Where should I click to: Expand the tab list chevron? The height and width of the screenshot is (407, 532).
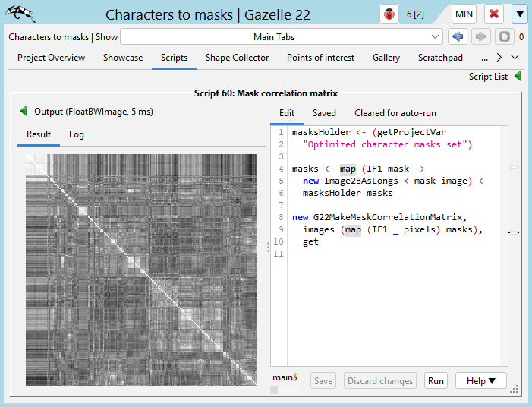pyautogui.click(x=515, y=57)
